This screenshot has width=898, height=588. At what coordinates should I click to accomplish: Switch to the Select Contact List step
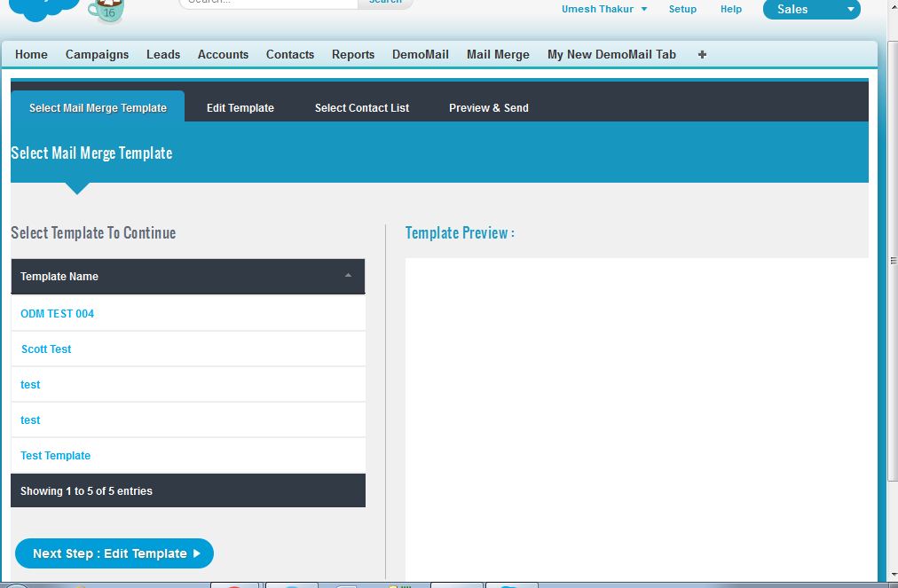[x=362, y=107]
